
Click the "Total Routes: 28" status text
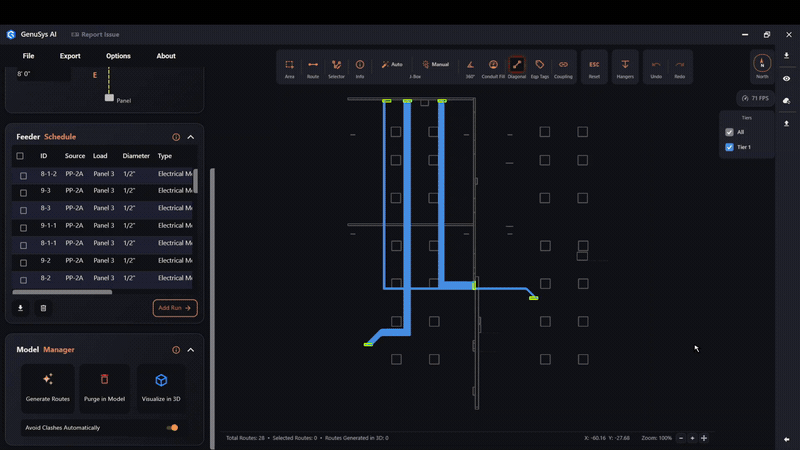click(245, 438)
